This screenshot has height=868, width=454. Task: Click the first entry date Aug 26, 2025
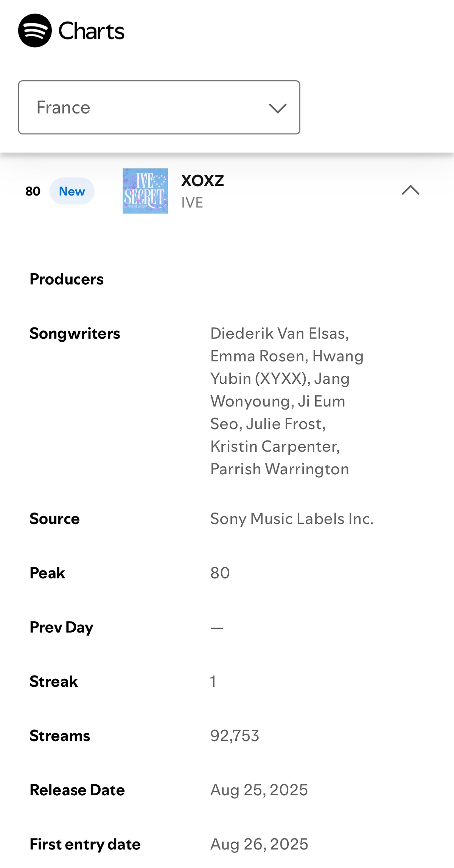[259, 845]
